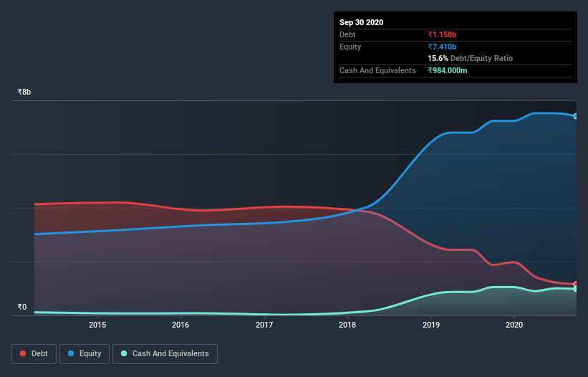Image resolution: width=588 pixels, height=377 pixels.
Task: Click the Sep 30 2020 tooltip date
Action: coord(361,22)
